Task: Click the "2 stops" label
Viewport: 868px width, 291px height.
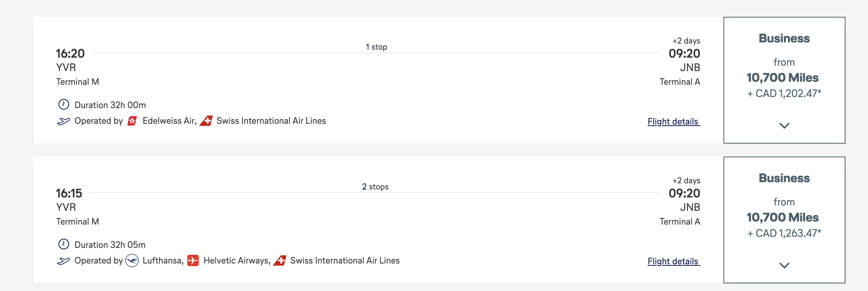Action: 375,187
